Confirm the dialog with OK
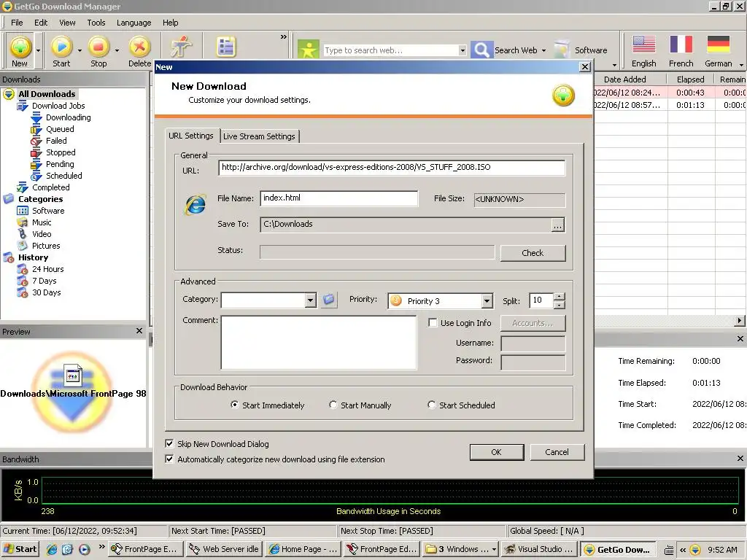The image size is (747, 560). 496,452
